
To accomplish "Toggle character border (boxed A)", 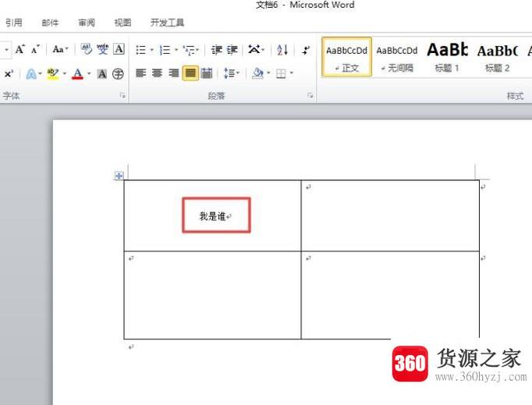I will click(119, 50).
